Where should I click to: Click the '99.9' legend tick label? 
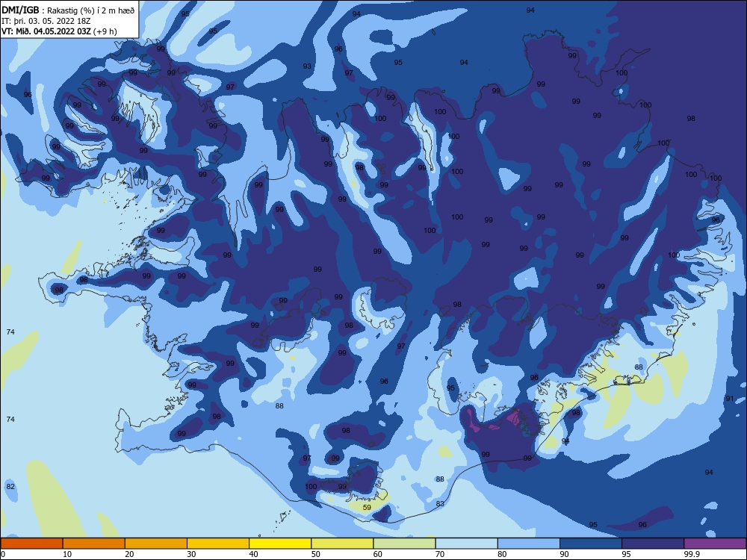(691, 554)
